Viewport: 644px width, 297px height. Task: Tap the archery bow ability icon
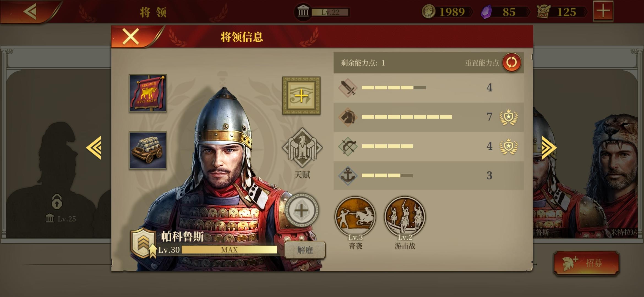pos(348,146)
